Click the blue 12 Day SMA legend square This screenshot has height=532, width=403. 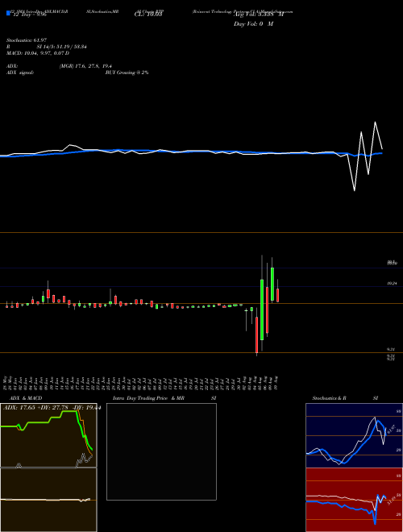pyautogui.click(x=8, y=14)
